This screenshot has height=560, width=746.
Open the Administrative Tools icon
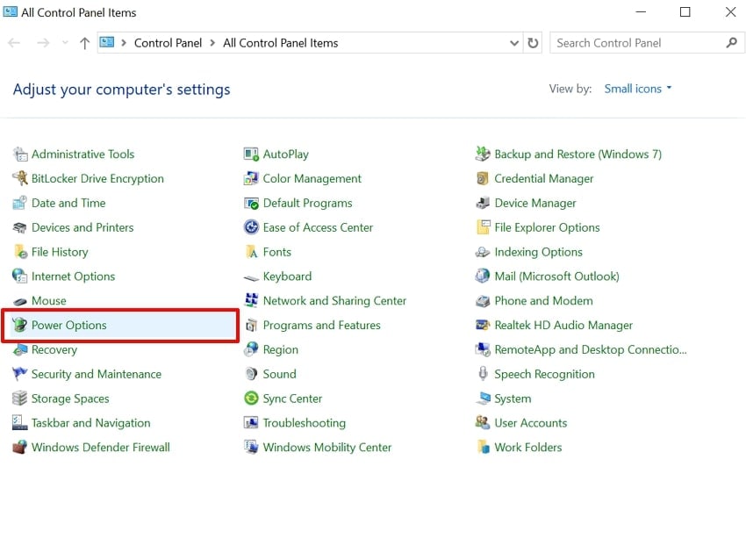[20, 154]
